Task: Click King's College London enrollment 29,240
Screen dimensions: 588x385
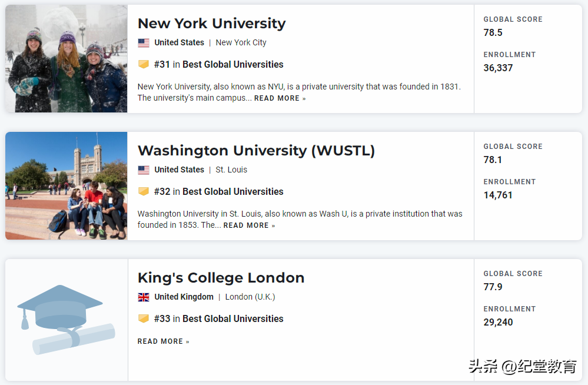Action: click(498, 323)
